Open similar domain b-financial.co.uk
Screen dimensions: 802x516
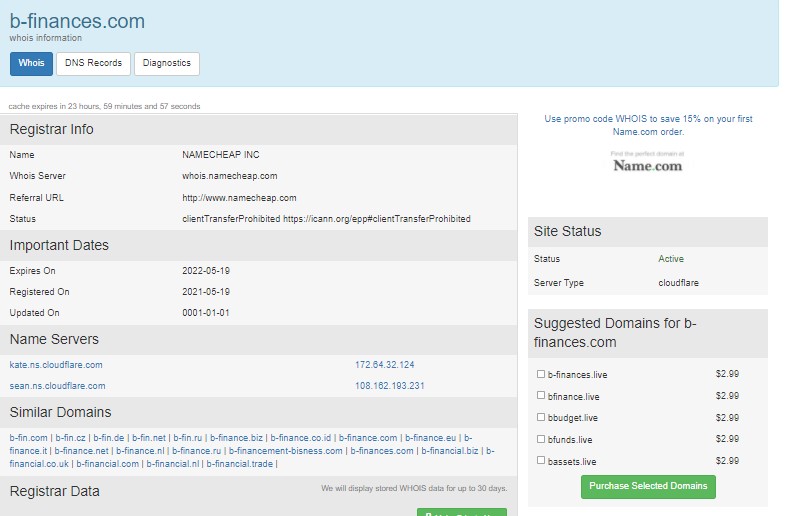pos(39,464)
